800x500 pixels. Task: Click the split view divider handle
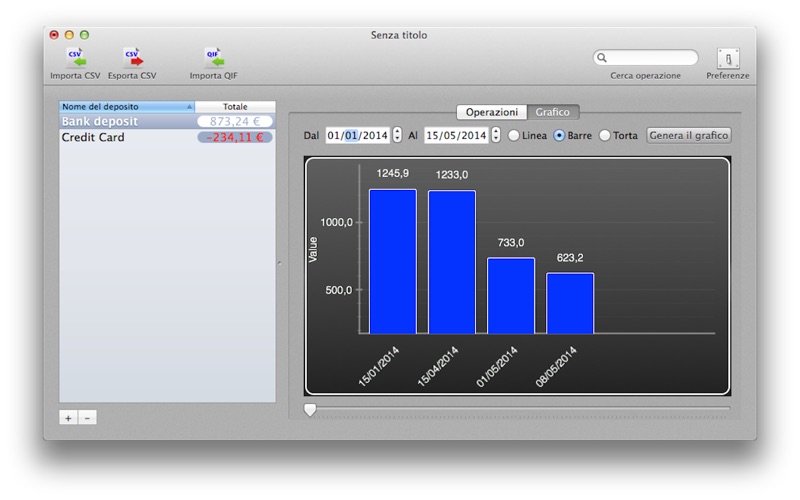[x=280, y=263]
